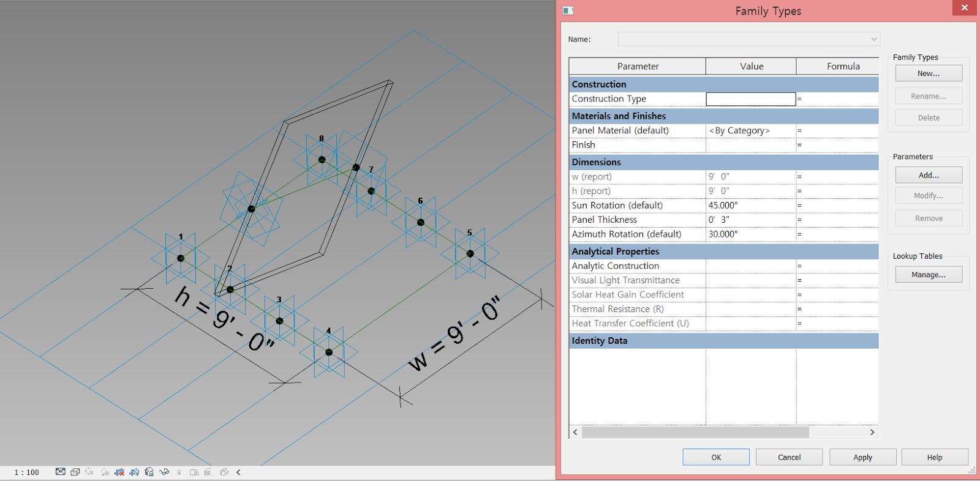The height and width of the screenshot is (481, 980).
Task: Click the Parameter column header
Action: 638,66
